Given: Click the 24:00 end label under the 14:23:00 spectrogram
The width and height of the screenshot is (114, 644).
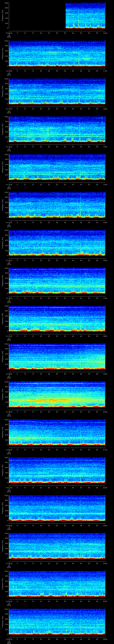Looking at the screenshot, I should [105, 563].
